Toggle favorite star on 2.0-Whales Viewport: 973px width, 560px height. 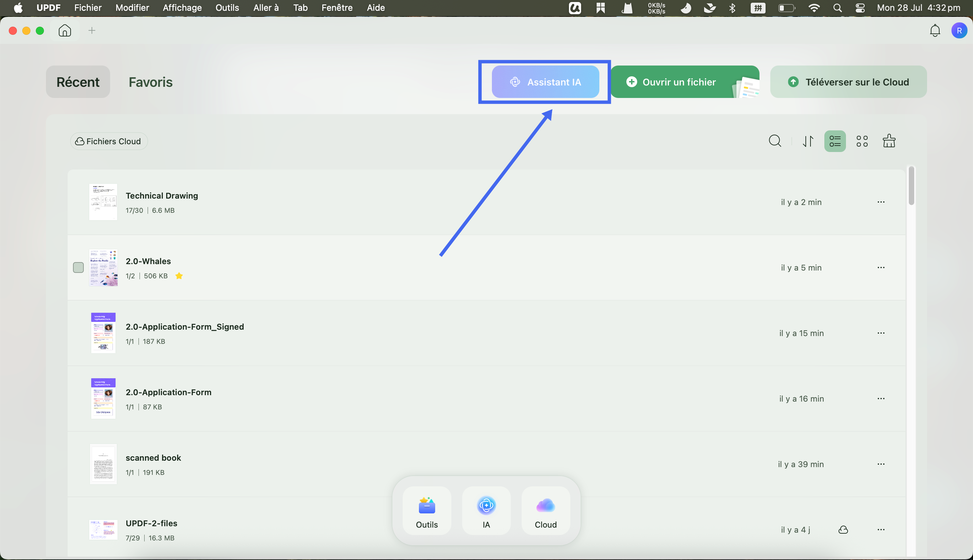[179, 276]
